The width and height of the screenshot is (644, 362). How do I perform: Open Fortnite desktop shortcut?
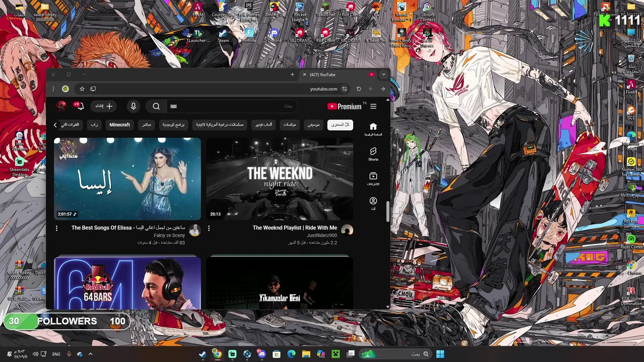(x=249, y=35)
